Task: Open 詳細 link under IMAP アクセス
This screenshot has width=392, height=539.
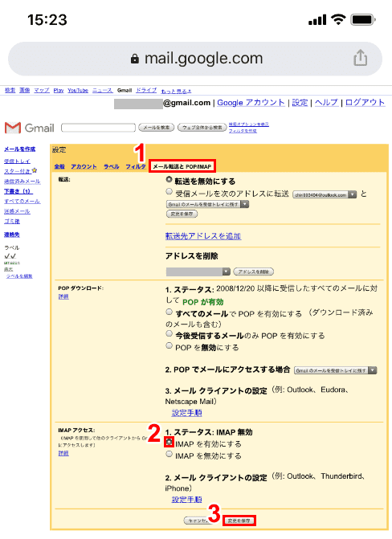Action: click(x=63, y=453)
